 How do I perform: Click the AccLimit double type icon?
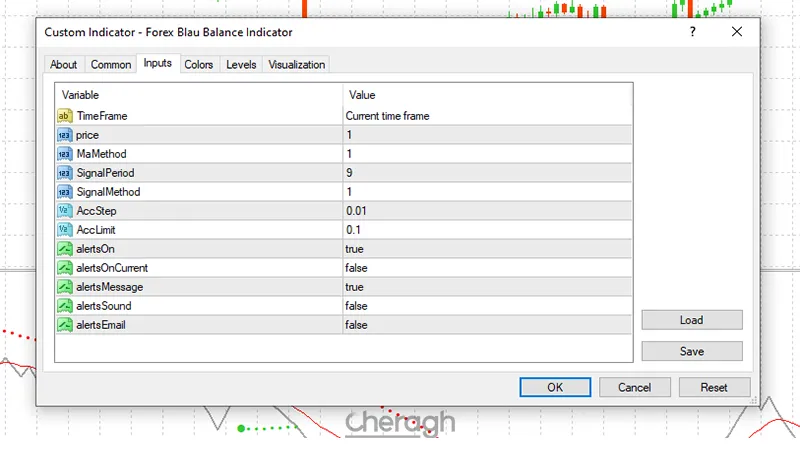(66, 230)
